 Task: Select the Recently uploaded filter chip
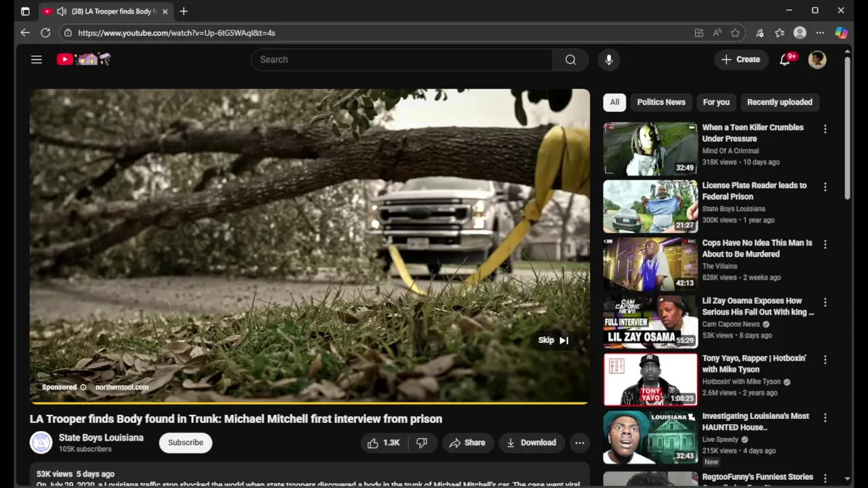(780, 102)
